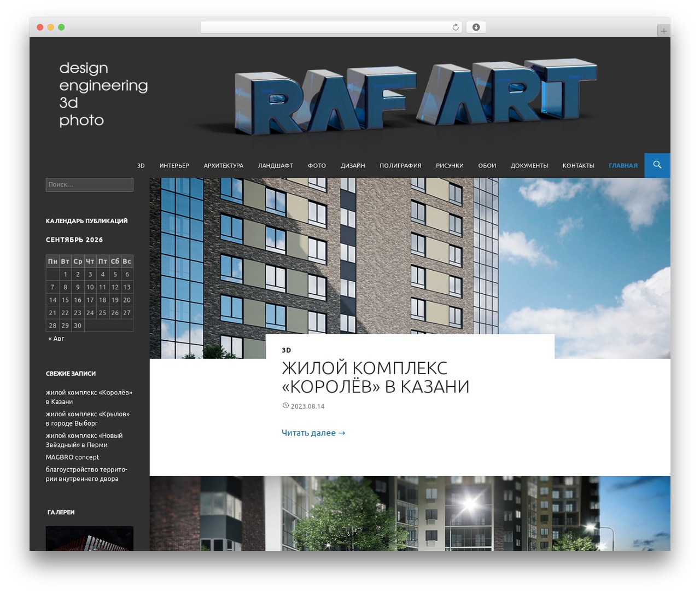
Task: Select day 30 in the calendar
Action: click(78, 326)
